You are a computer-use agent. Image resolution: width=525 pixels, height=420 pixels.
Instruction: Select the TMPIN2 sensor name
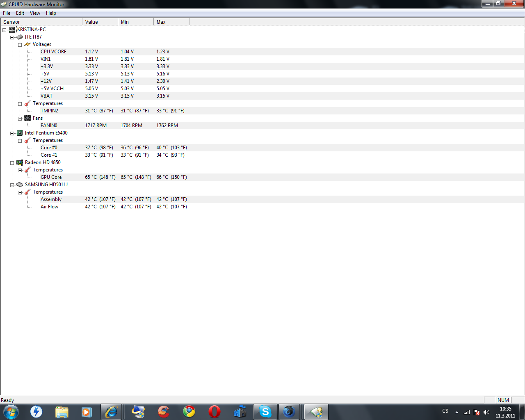[x=49, y=111]
